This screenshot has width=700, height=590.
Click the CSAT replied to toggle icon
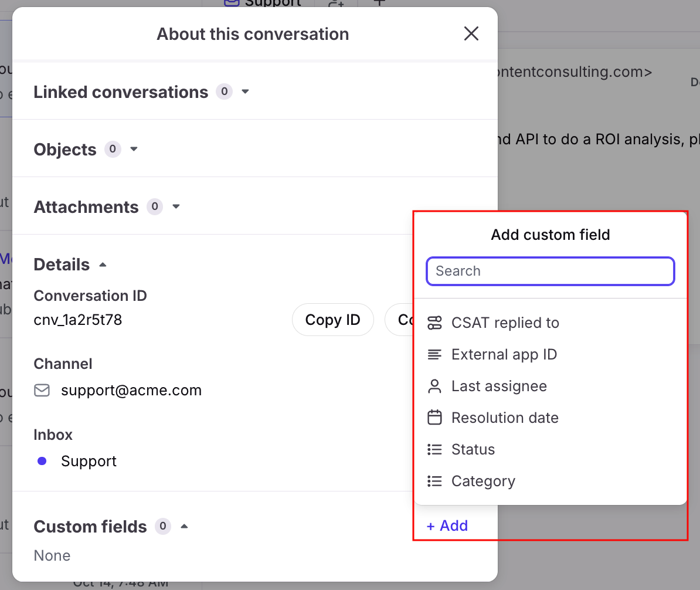click(x=434, y=323)
